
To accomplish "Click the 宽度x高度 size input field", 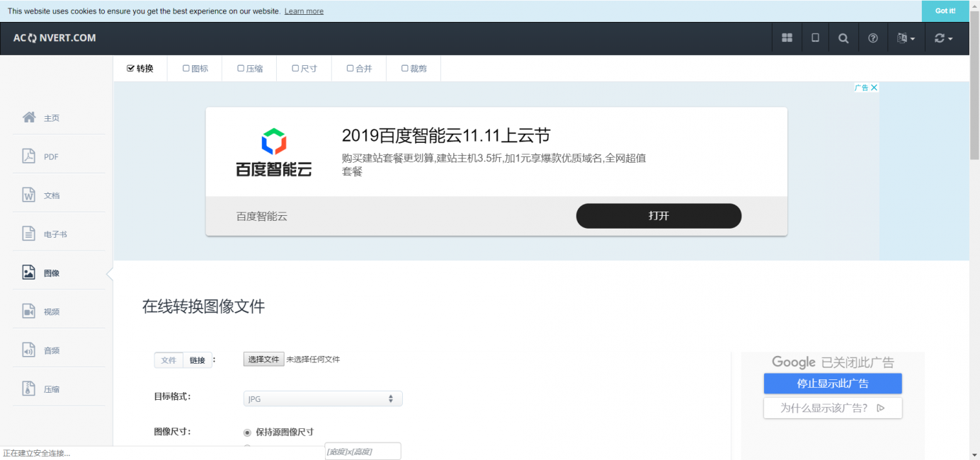I will point(363,452).
